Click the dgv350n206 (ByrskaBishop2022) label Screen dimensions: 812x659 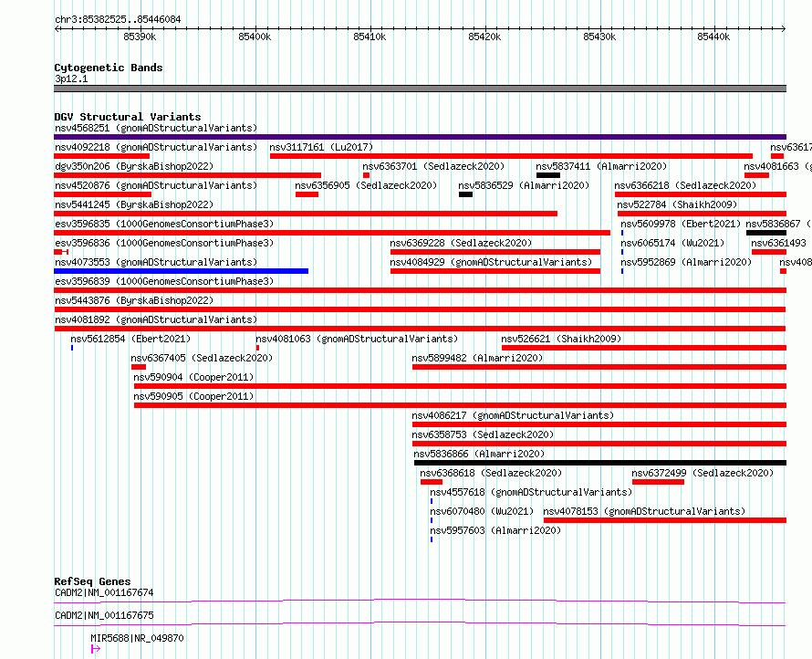pos(134,166)
